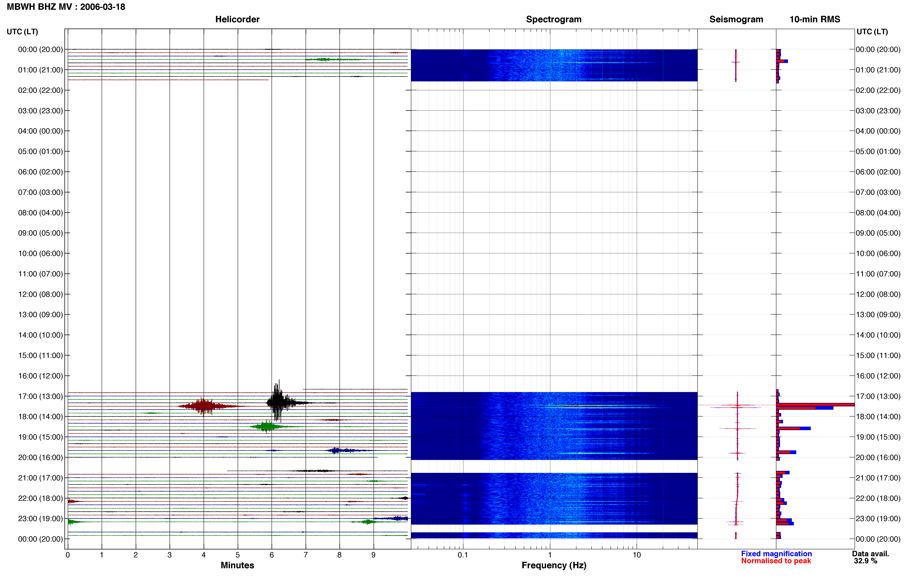The width and height of the screenshot is (924, 578).
Task: Click the plot title 'MBWH BHZ MV : 2006-03-18'
Action: pos(66,7)
